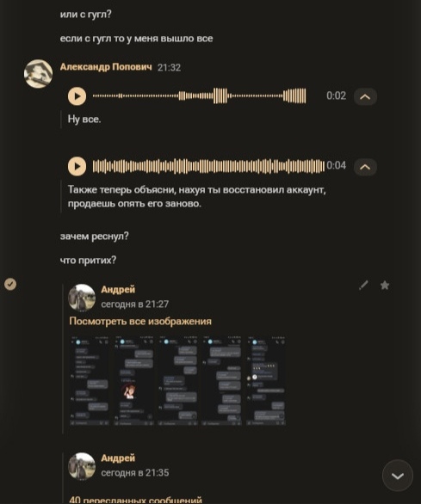Open Андрей's avatar on the 21:35 message
Image resolution: width=421 pixels, height=504 pixels.
pos(82,466)
